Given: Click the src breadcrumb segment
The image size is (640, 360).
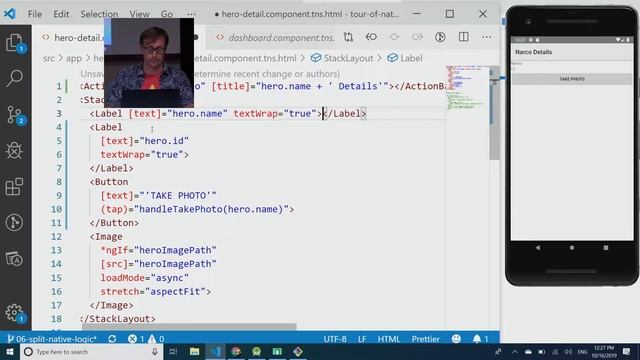Looking at the screenshot, I should pyautogui.click(x=49, y=58).
